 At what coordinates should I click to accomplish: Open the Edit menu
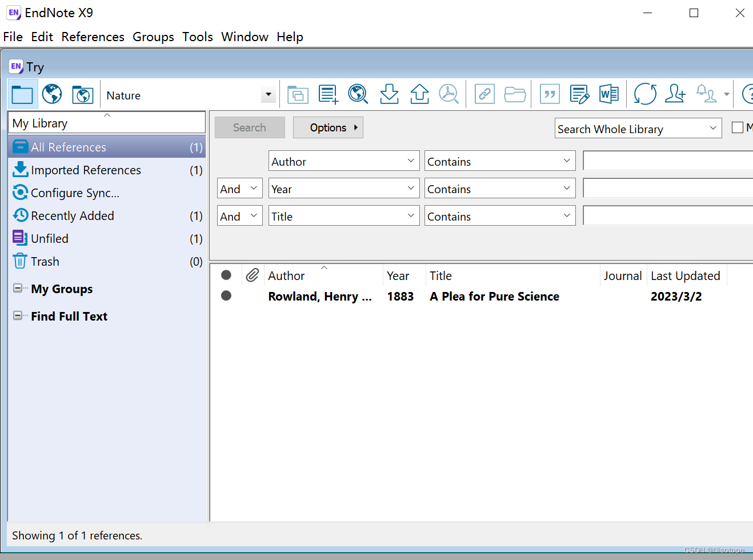pos(42,37)
